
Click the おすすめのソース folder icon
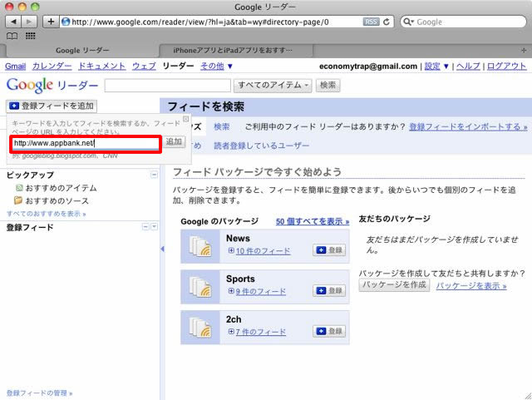18,200
